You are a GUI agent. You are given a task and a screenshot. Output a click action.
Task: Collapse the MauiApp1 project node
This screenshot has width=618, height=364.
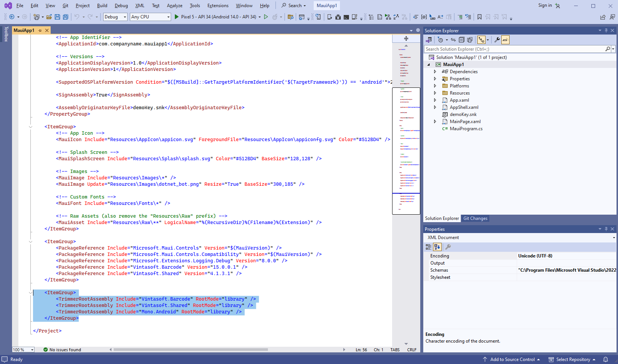pos(429,65)
